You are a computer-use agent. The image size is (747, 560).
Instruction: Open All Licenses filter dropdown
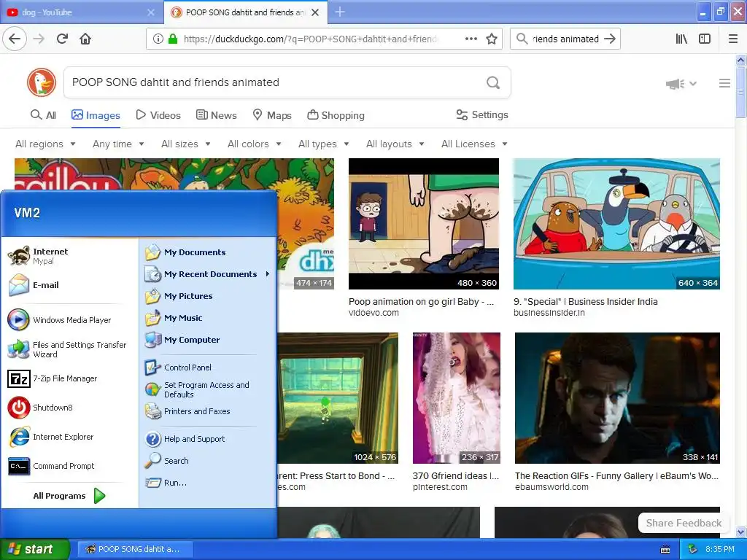(474, 144)
